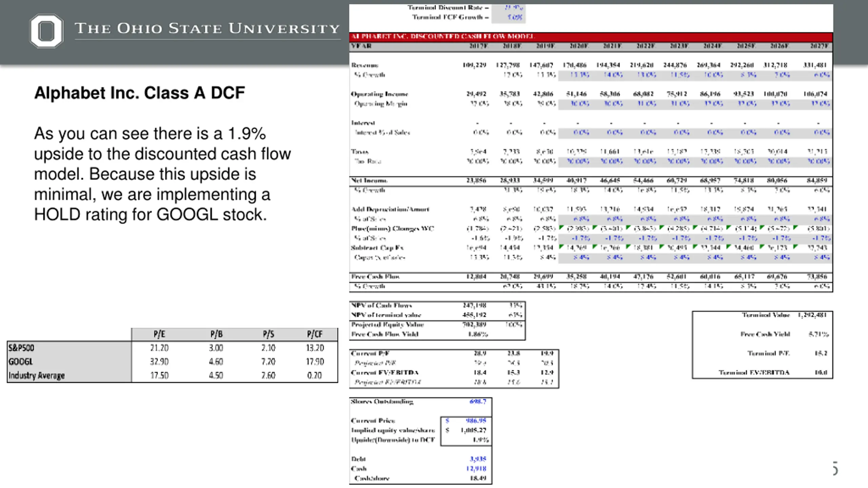Click the Free Cash Flow row label
Image resolution: width=868 pixels, height=488 pixels.
[x=375, y=277]
